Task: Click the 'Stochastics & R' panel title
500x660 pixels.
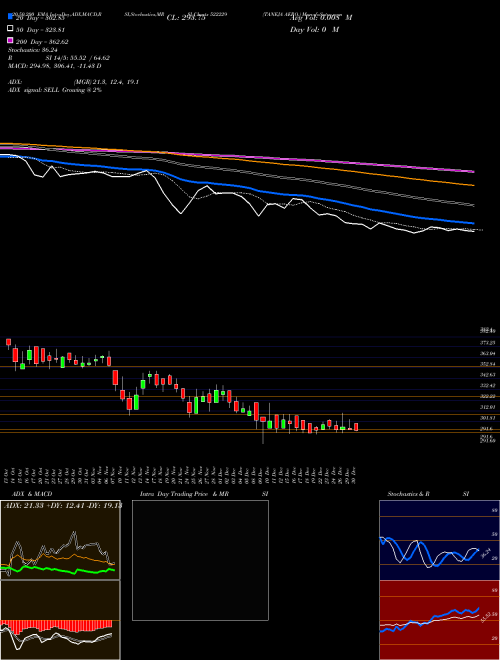Action: [408, 494]
